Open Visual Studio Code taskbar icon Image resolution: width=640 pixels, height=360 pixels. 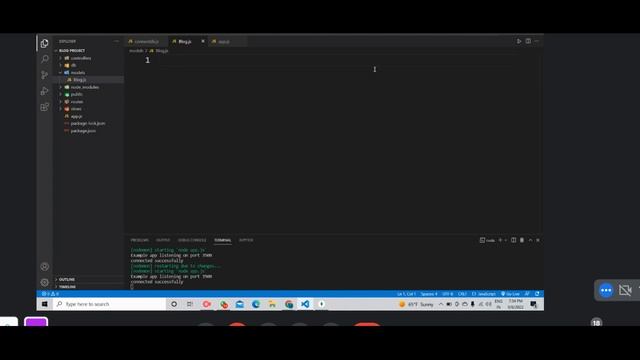[305, 304]
